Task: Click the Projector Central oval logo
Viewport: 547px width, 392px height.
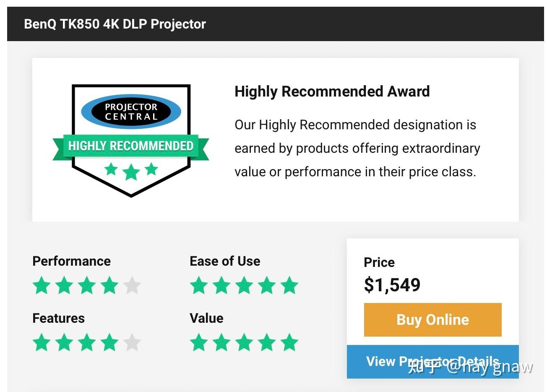Action: [131, 112]
